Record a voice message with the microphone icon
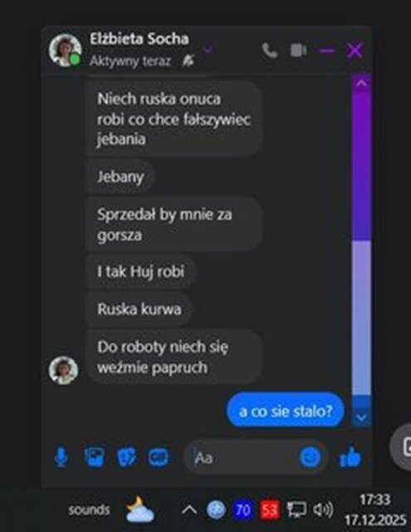 pos(61,457)
